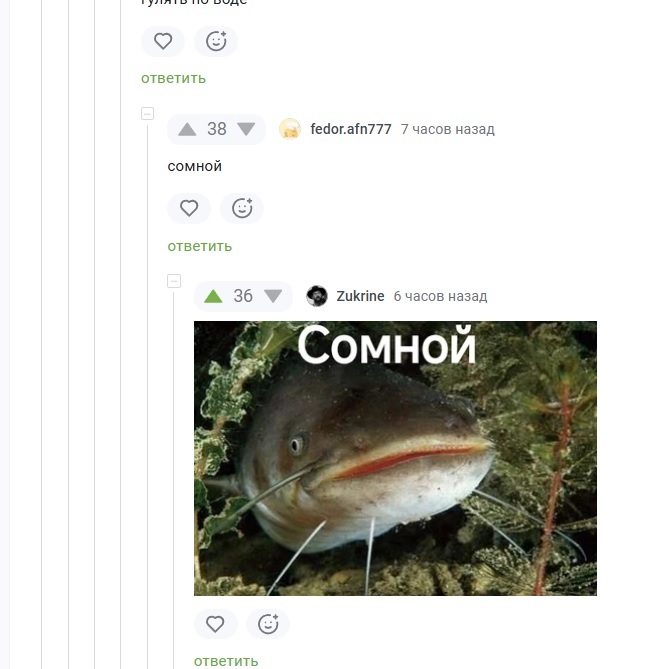This screenshot has width=650, height=669.
Task: Open Zukrine's avatar
Action: coord(317,296)
